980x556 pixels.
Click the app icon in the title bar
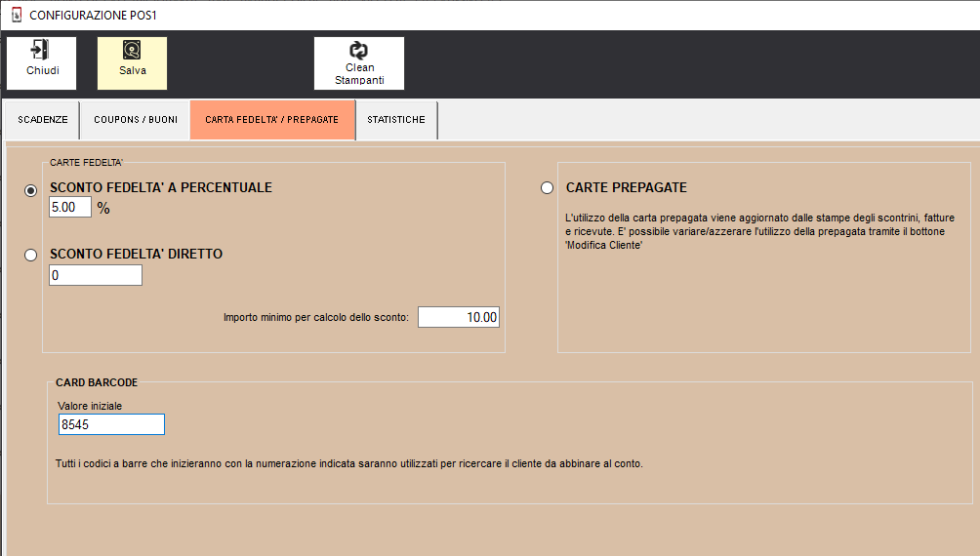click(x=17, y=15)
